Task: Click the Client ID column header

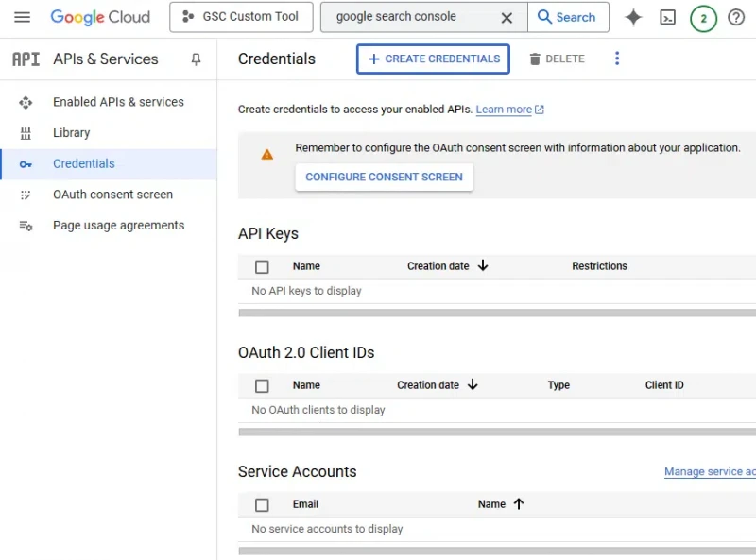Action: pos(664,385)
